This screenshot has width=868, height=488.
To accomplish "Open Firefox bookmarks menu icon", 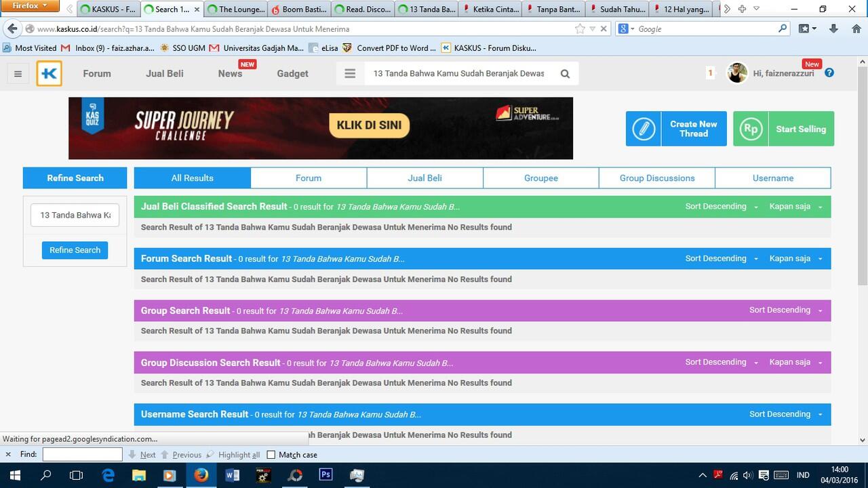I will pyautogui.click(x=807, y=28).
